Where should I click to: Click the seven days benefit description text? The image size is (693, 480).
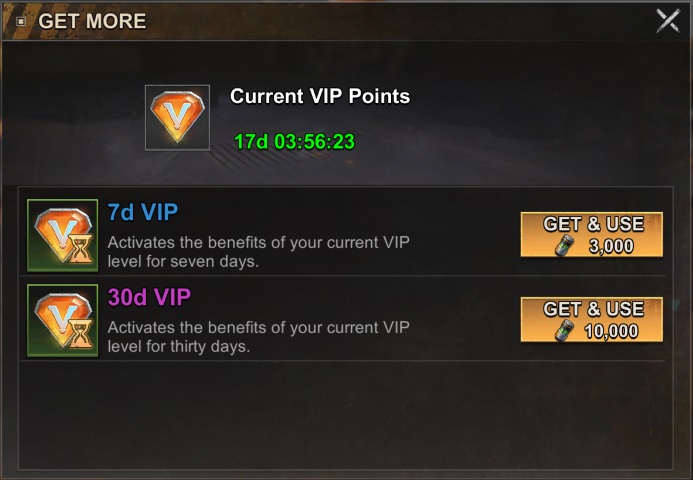coord(259,251)
